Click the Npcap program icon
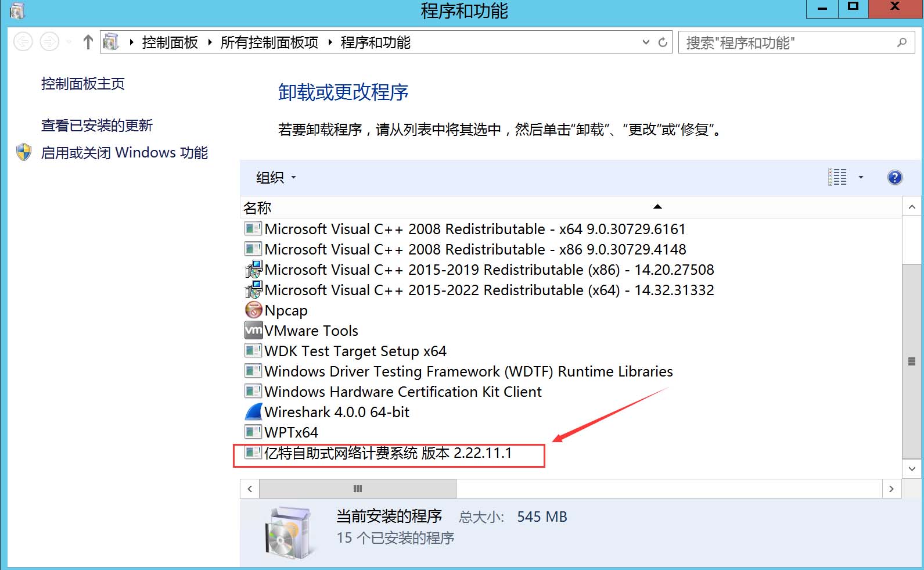This screenshot has height=570, width=924. 254,310
